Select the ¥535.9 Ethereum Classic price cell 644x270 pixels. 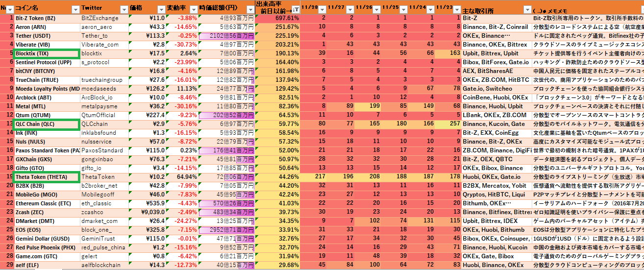click(x=148, y=203)
